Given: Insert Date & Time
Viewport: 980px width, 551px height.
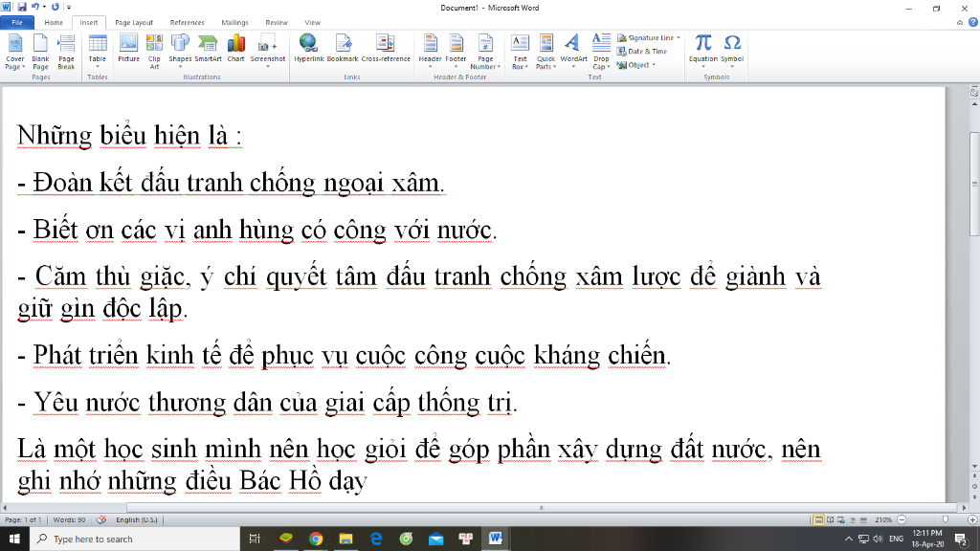Looking at the screenshot, I should point(642,52).
